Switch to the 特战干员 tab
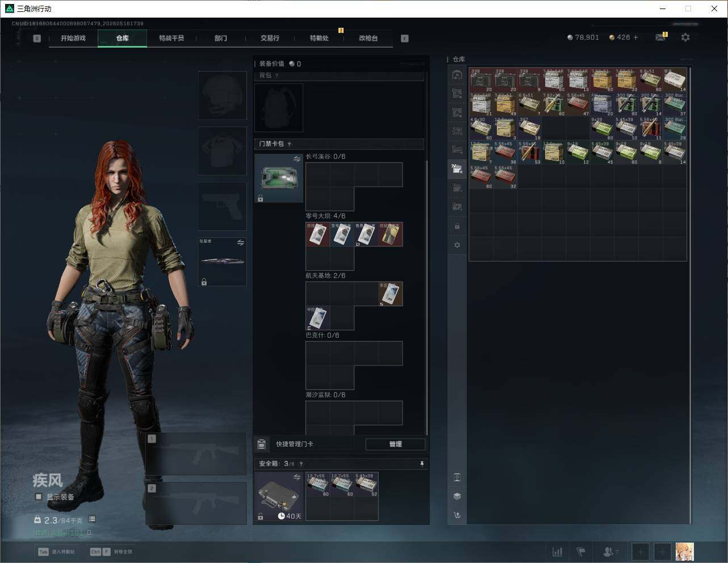Screen dimensions: 728x563 click(171, 38)
